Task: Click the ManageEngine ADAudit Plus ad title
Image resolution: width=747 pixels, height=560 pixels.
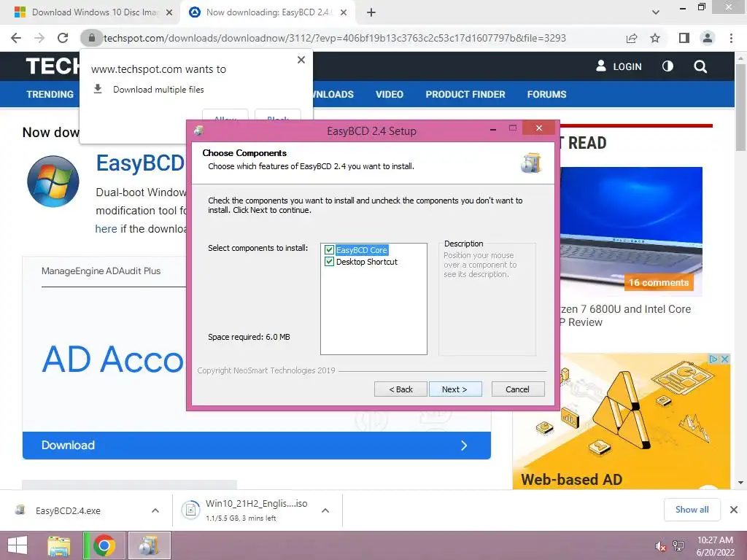Action: pos(101,271)
